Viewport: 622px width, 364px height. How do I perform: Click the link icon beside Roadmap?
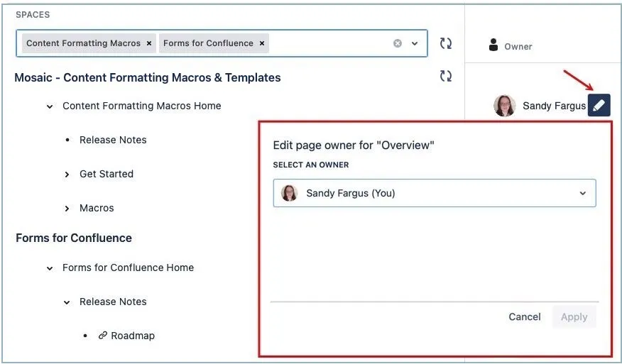pyautogui.click(x=103, y=336)
